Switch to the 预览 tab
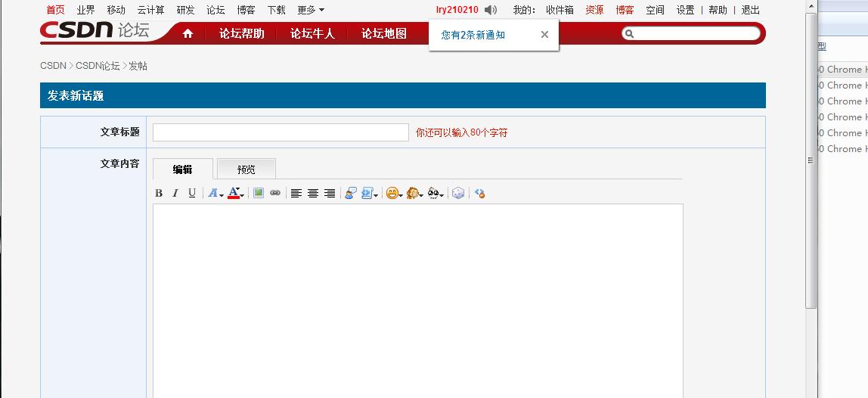Viewport: 868px width, 398px height. click(x=246, y=169)
